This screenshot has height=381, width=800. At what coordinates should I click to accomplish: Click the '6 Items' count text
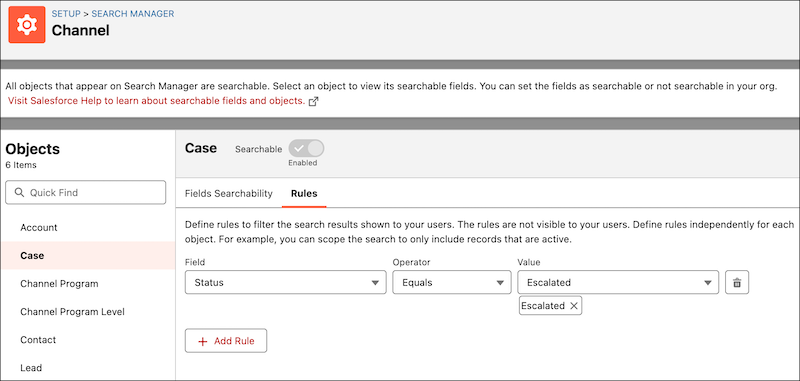[21, 165]
